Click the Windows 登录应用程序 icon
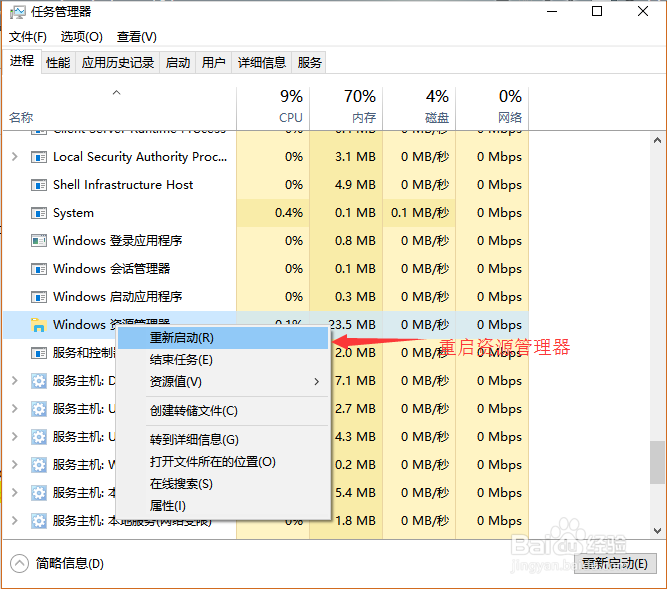This screenshot has height=589, width=667. 39,241
